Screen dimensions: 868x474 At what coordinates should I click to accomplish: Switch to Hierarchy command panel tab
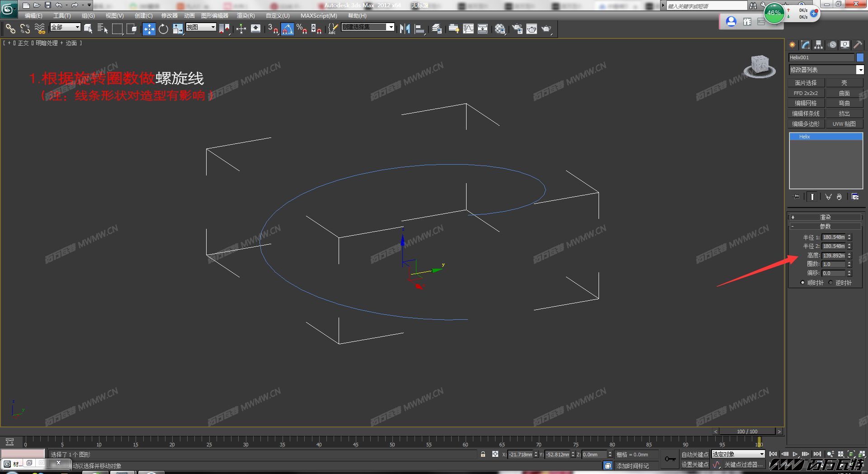coord(819,45)
